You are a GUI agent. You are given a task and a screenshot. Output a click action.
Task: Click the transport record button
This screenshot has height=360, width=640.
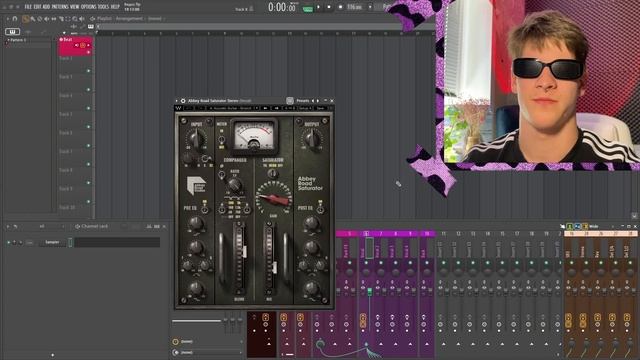(340, 7)
